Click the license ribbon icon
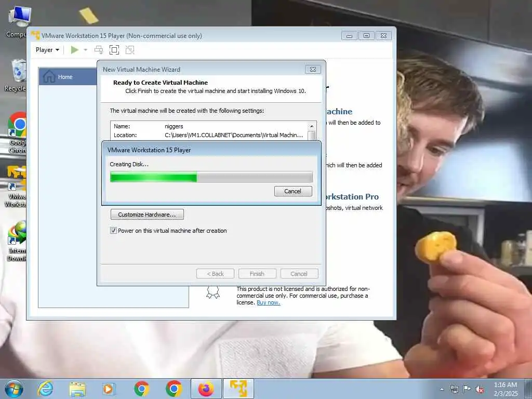This screenshot has width=532, height=399. [213, 292]
